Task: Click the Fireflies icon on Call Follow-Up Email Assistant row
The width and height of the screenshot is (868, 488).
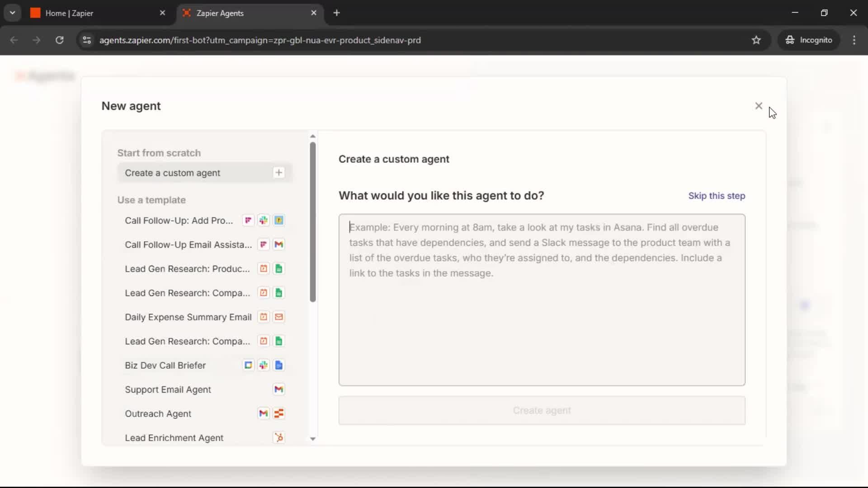Action: pos(264,244)
